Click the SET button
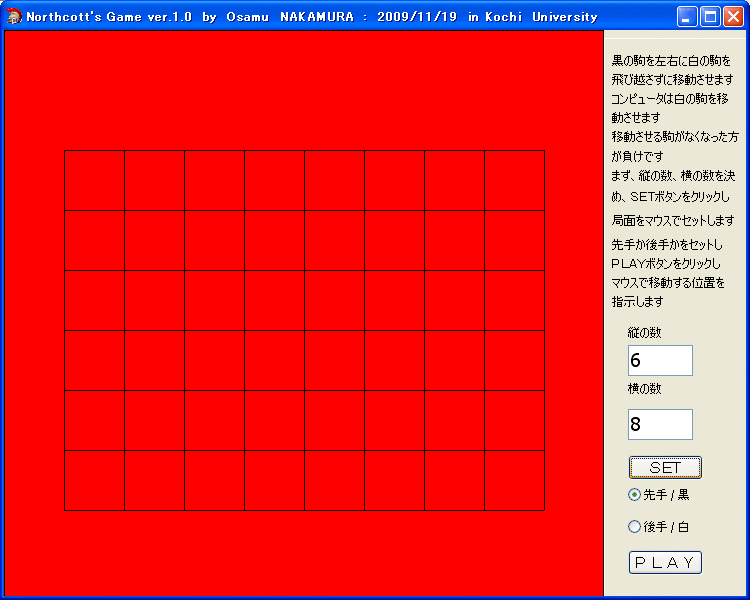The width and height of the screenshot is (750, 600). pos(665,467)
